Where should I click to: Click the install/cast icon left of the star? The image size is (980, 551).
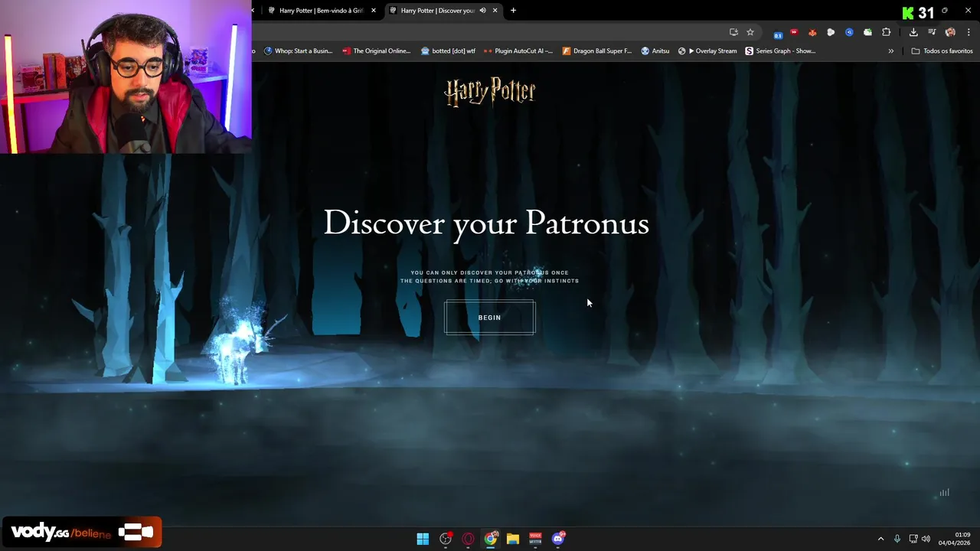pos(733,32)
